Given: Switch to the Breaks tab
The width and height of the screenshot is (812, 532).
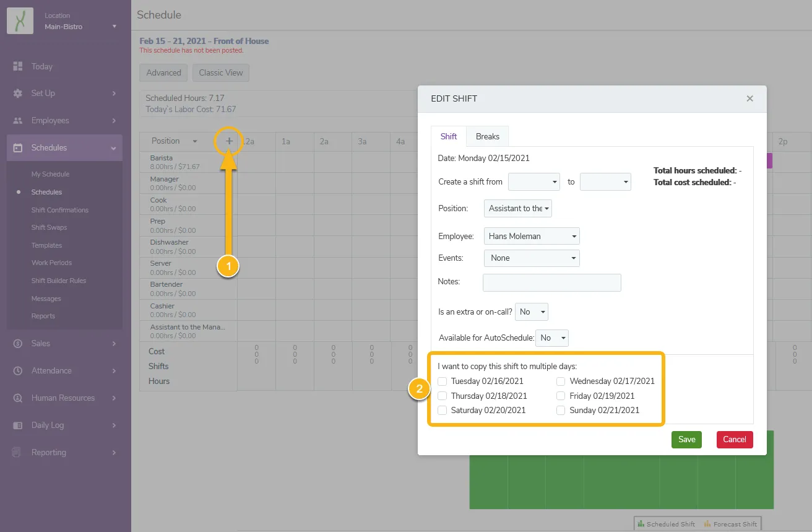Looking at the screenshot, I should coord(487,136).
